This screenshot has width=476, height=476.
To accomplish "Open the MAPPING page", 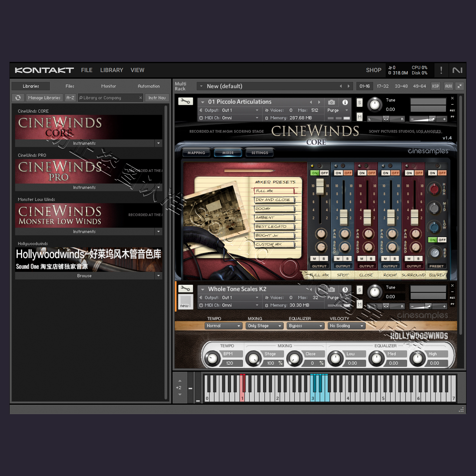I will click(196, 153).
